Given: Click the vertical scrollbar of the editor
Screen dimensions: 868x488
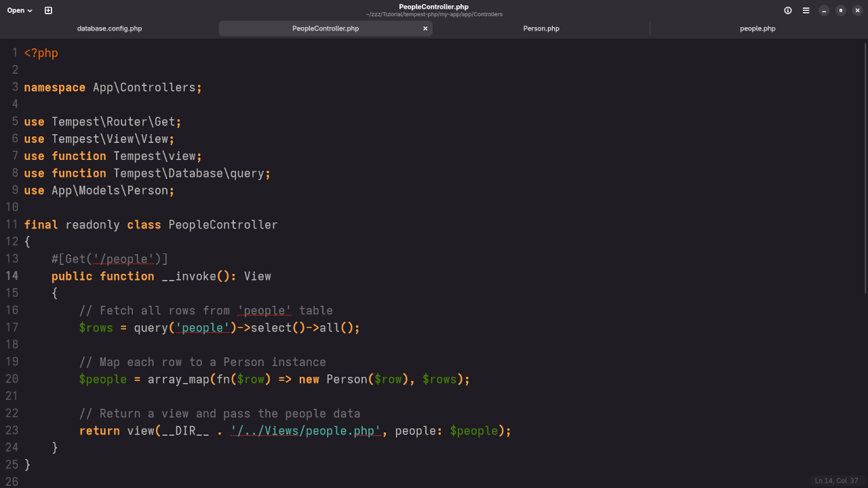Looking at the screenshot, I should click(x=865, y=169).
